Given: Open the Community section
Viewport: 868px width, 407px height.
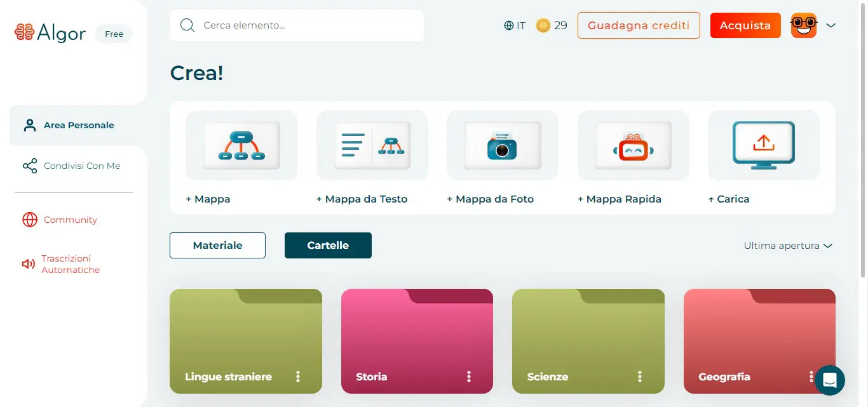Looking at the screenshot, I should pos(71,220).
